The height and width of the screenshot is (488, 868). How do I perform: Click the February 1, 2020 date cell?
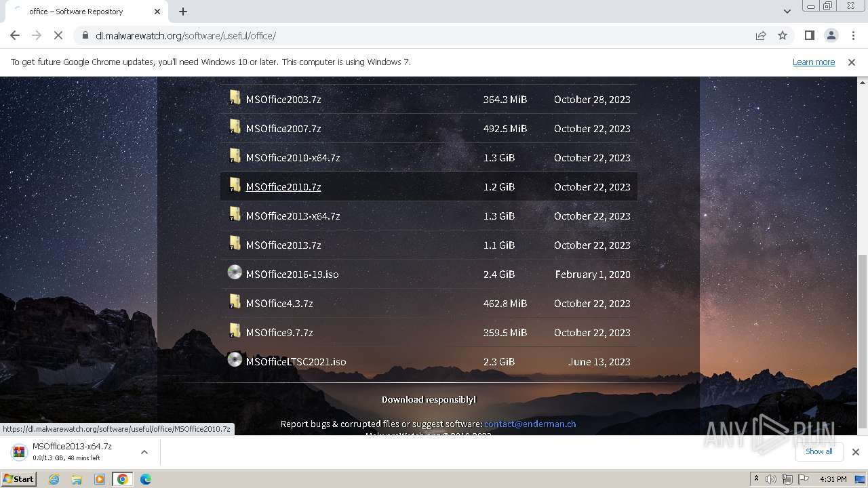click(593, 274)
